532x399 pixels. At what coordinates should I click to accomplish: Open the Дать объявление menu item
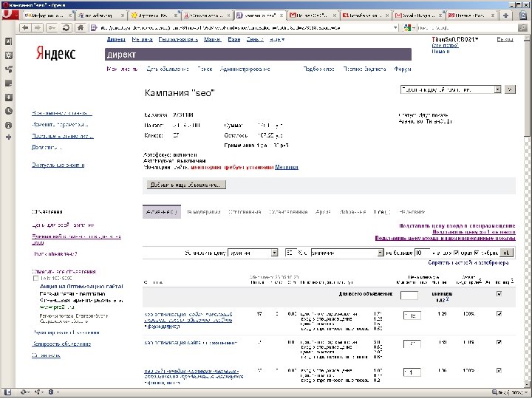168,69
